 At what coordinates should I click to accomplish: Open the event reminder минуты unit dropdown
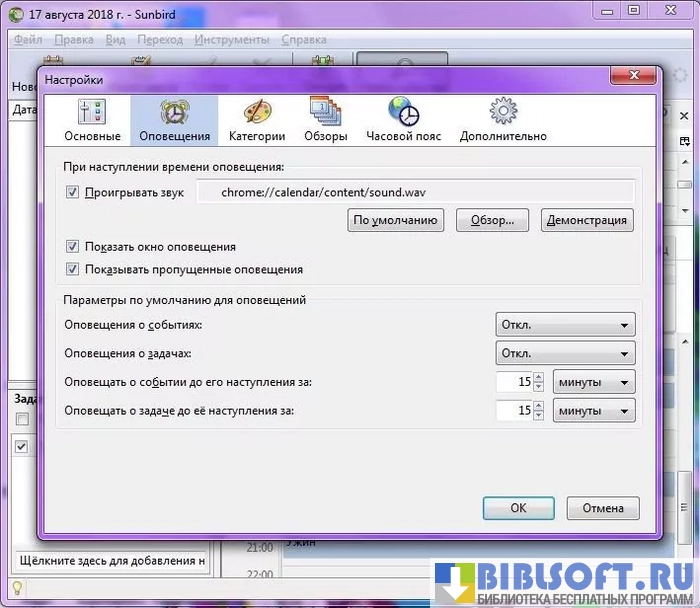594,382
